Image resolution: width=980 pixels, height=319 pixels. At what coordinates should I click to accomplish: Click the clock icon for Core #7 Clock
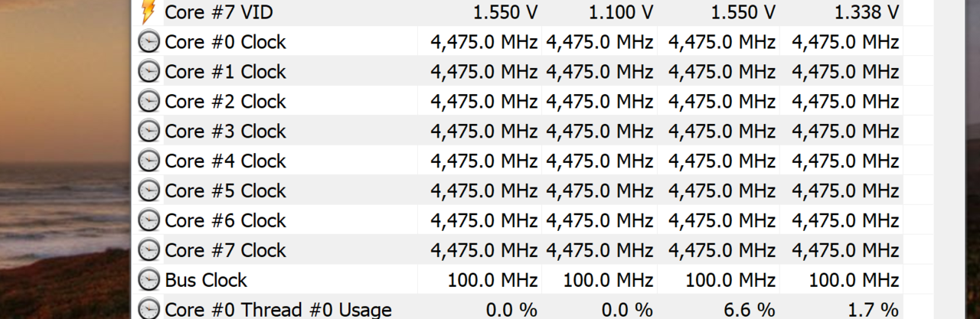tap(149, 251)
